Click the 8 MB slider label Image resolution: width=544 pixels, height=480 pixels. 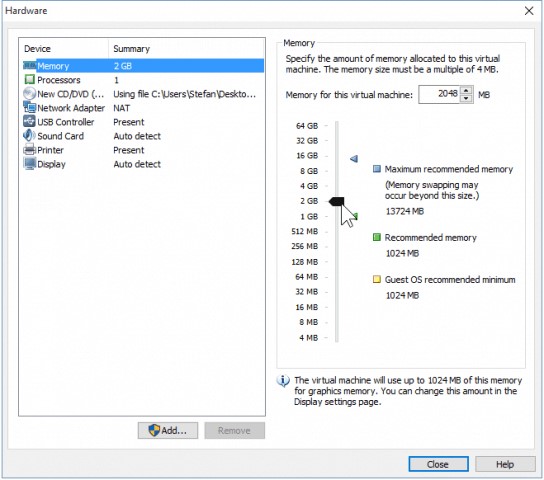click(308, 322)
